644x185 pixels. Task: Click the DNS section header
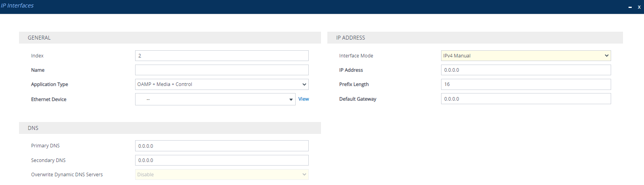[33, 128]
